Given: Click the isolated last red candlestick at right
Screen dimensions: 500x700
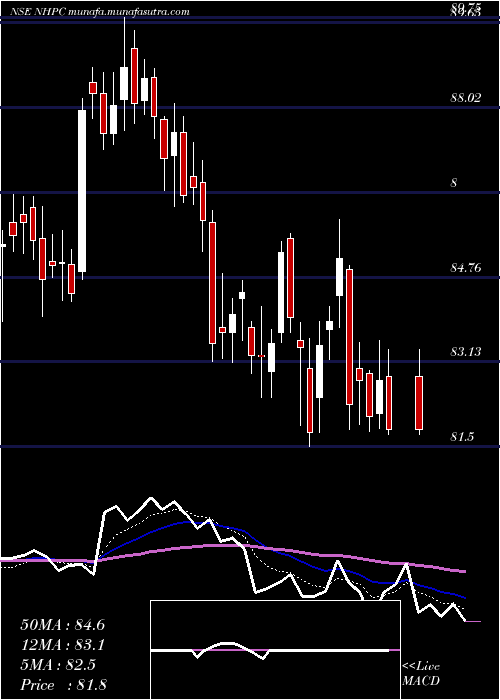Looking at the screenshot, I should pyautogui.click(x=419, y=403).
